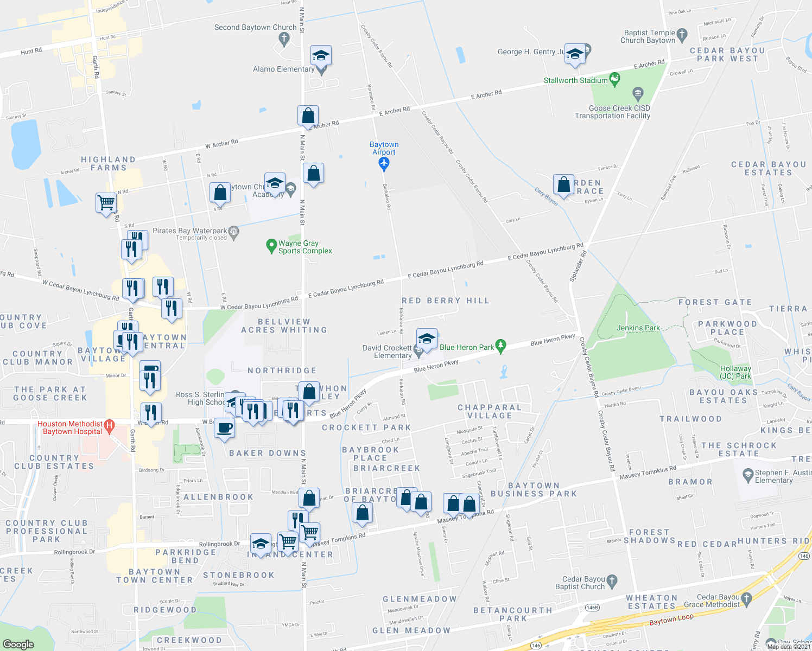Open the shopping bag marker at Meridian Blvd
Screen dimensions: 812x651
[x=308, y=498]
